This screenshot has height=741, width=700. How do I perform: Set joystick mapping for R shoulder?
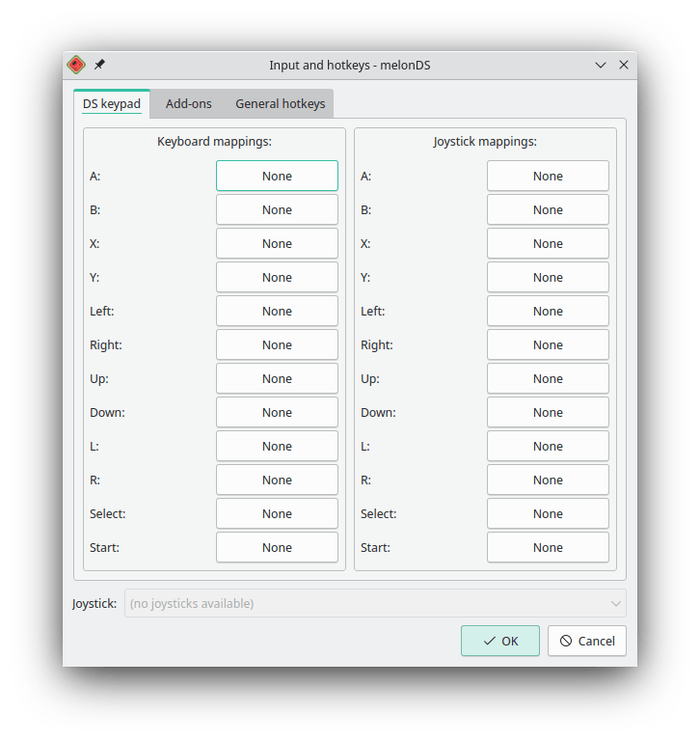click(548, 480)
